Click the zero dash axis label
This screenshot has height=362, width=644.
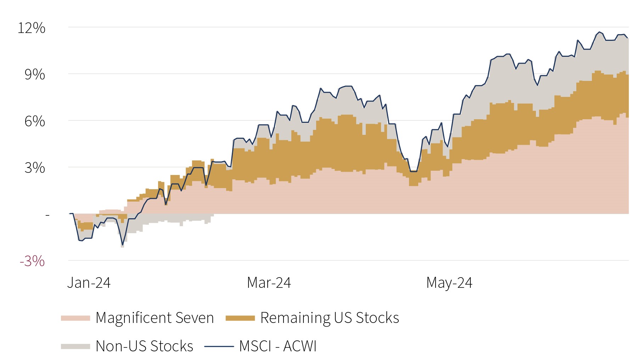click(47, 215)
